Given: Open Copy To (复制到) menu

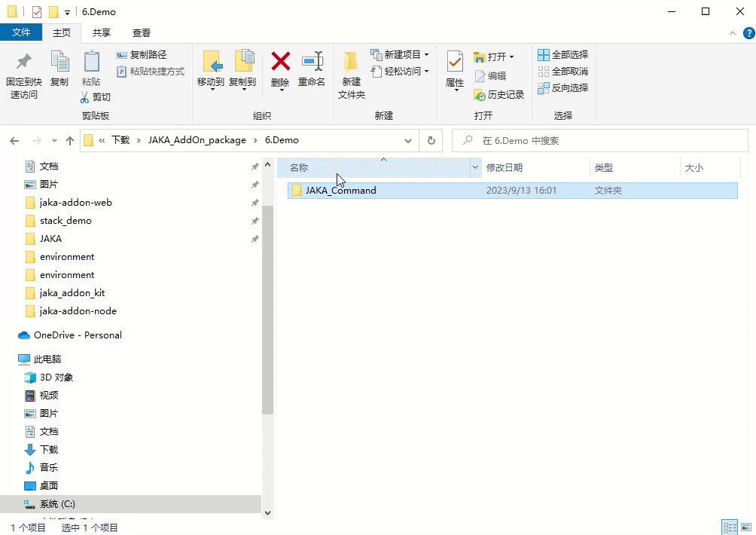Looking at the screenshot, I should (x=242, y=70).
